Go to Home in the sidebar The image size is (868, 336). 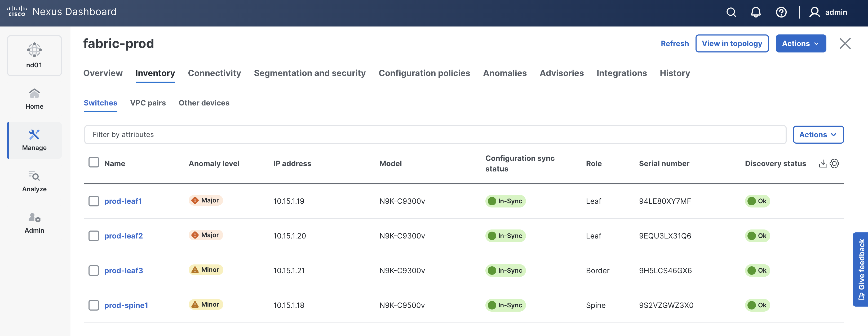34,99
